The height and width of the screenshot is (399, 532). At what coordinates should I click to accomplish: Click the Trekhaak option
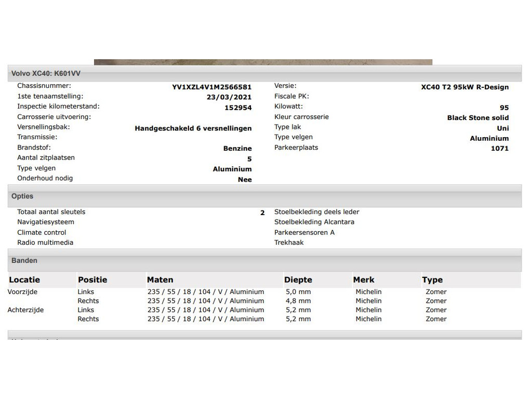289,243
